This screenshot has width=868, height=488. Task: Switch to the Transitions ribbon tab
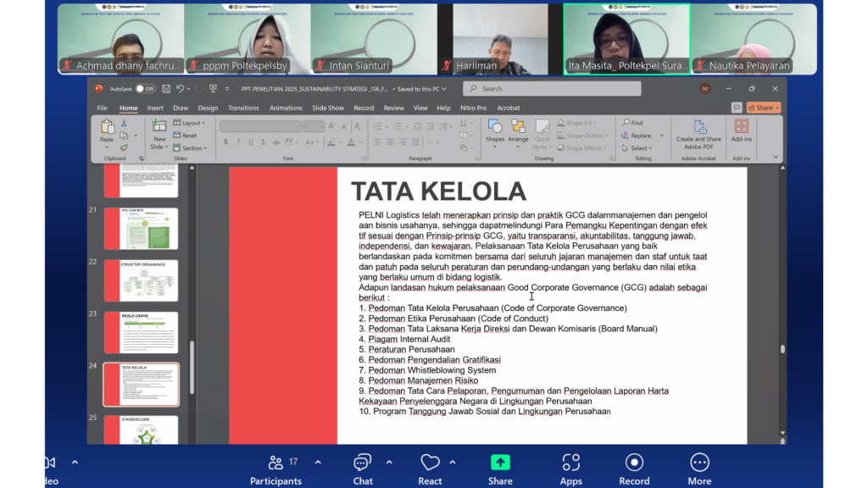point(243,108)
